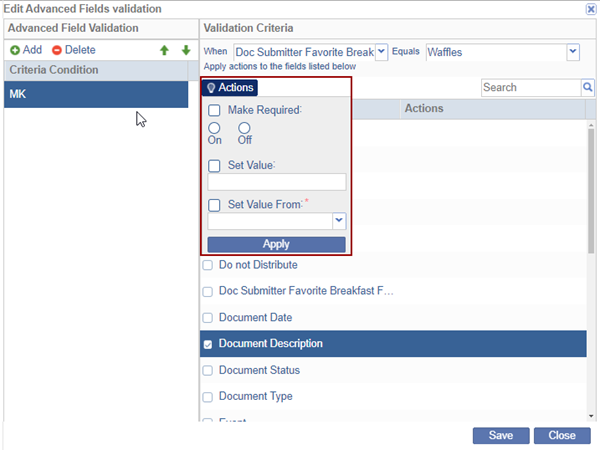Open the Set Value From dropdown
Image resolution: width=600 pixels, height=450 pixels.
(x=339, y=221)
